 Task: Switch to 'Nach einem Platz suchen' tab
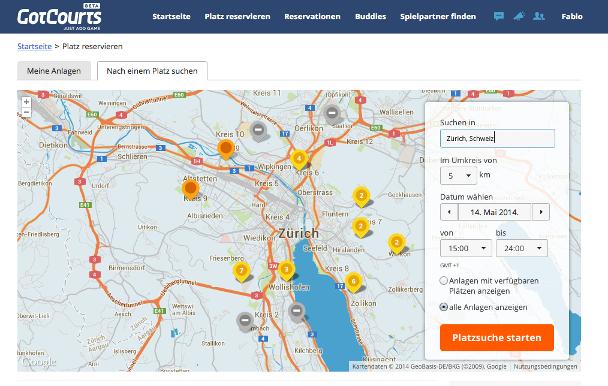tap(152, 71)
